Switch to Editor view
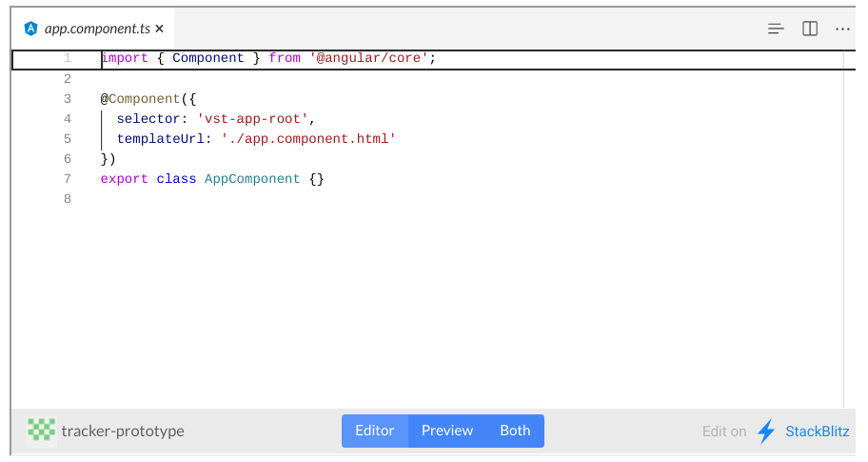The width and height of the screenshot is (868, 462). point(375,431)
